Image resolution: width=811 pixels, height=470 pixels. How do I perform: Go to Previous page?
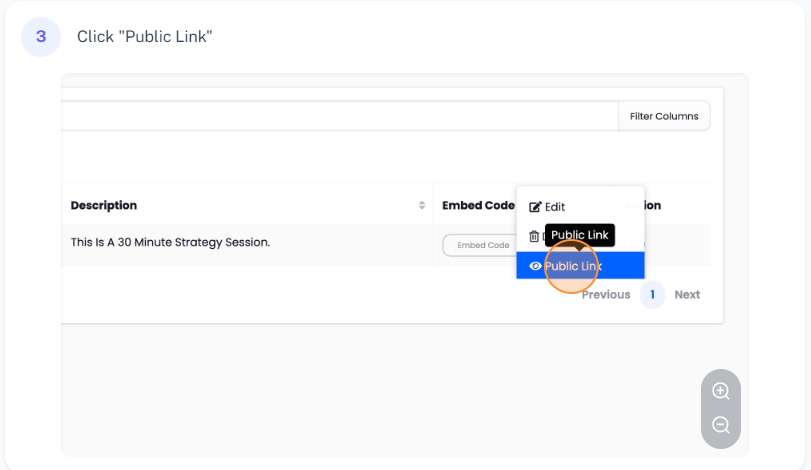click(x=606, y=295)
